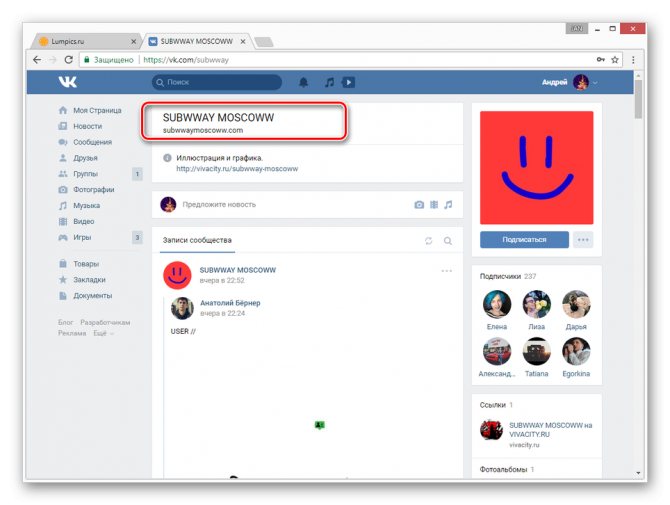This screenshot has height=505, width=670.
Task: Click the secure lock icon in address bar
Action: (87, 60)
